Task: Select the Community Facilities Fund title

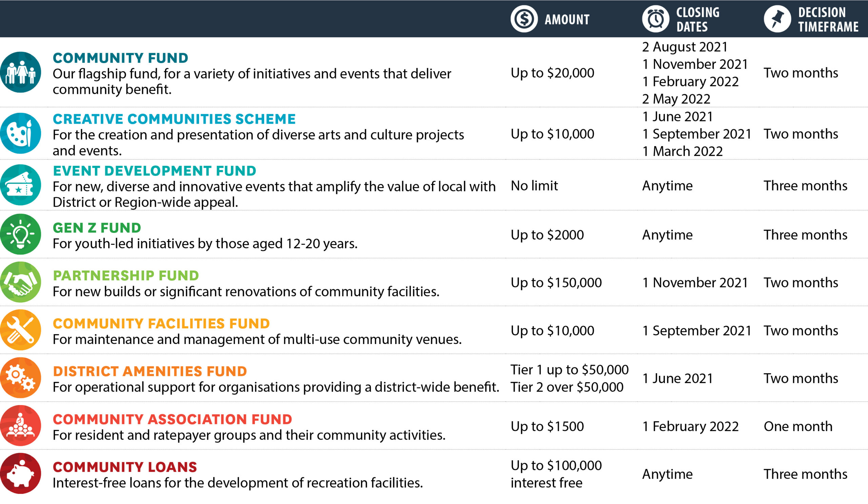Action: click(x=161, y=323)
